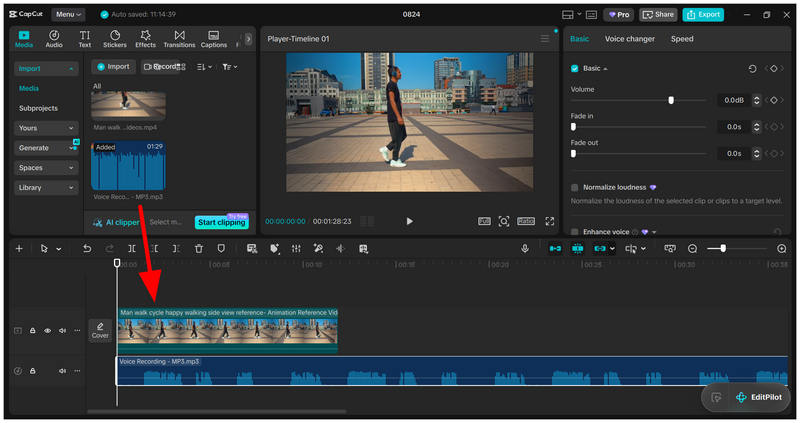Lock the video track
Image resolution: width=800 pixels, height=423 pixels.
33,331
